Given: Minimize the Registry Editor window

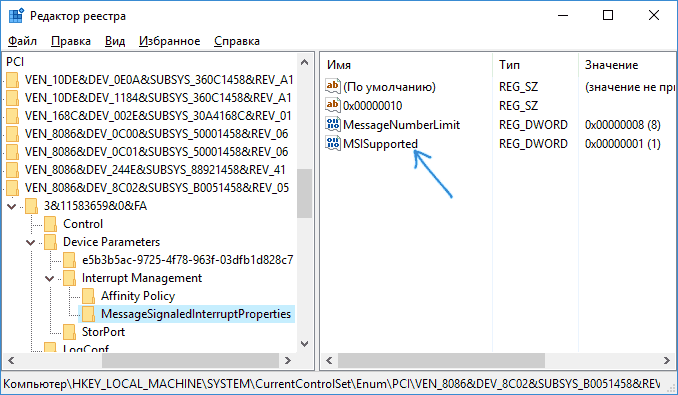Looking at the screenshot, I should [563, 16].
